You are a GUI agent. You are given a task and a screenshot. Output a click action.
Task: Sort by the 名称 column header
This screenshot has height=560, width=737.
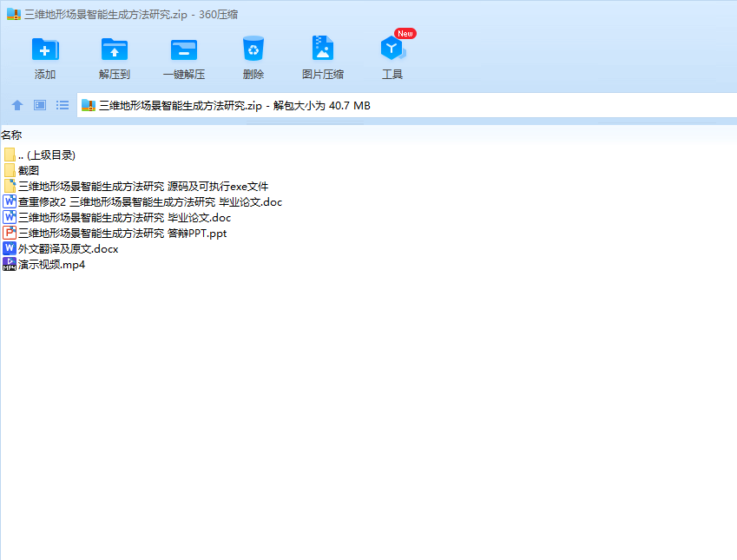click(x=11, y=135)
